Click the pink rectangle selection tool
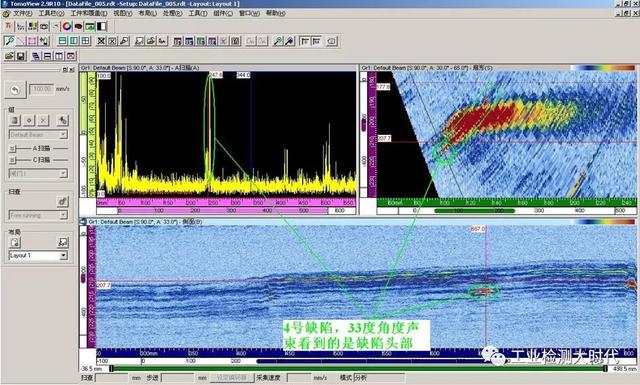Viewport: 640px width, 385px height. tap(32, 41)
